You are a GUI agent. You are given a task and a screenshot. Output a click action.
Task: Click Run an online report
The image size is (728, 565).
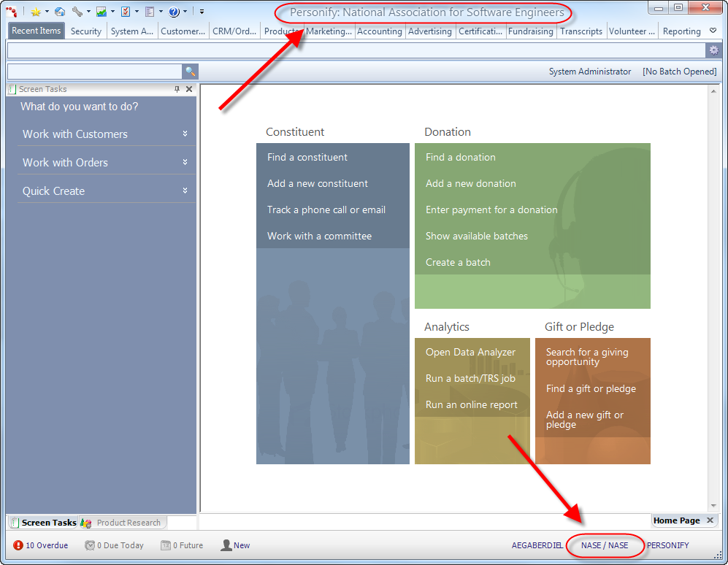click(471, 405)
